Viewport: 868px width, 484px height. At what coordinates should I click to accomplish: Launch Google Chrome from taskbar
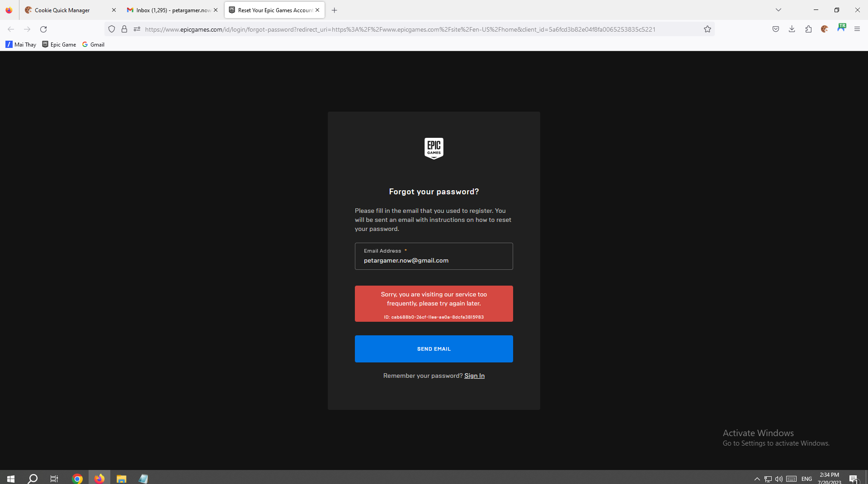point(77,478)
